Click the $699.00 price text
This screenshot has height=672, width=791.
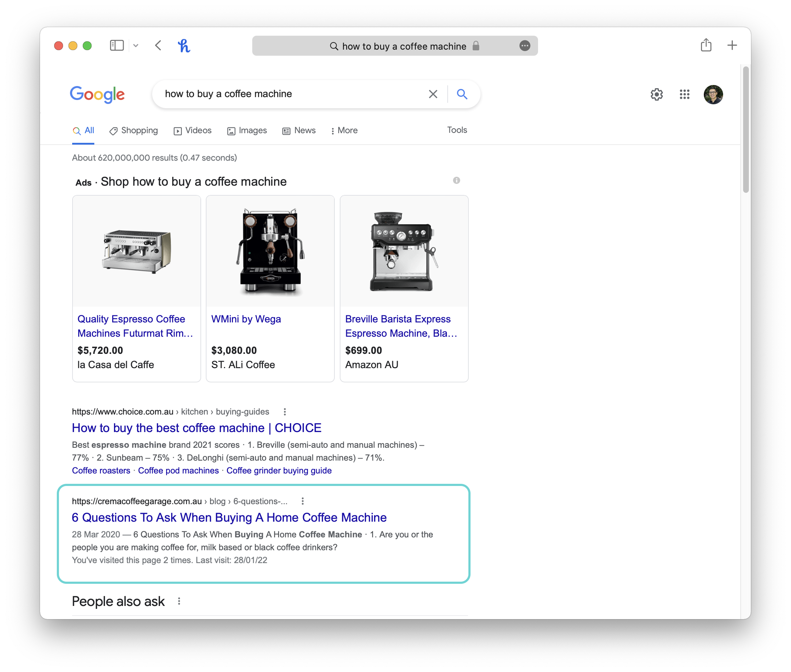[x=364, y=351]
